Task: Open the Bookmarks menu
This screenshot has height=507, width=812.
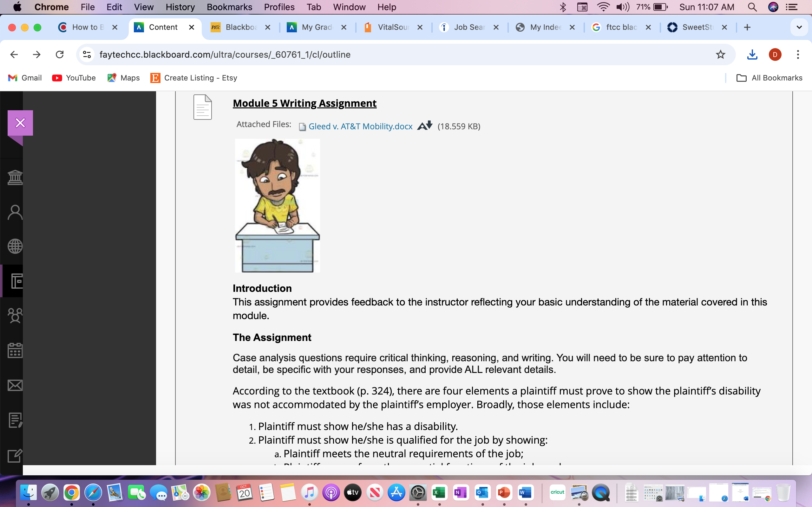Action: [229, 7]
